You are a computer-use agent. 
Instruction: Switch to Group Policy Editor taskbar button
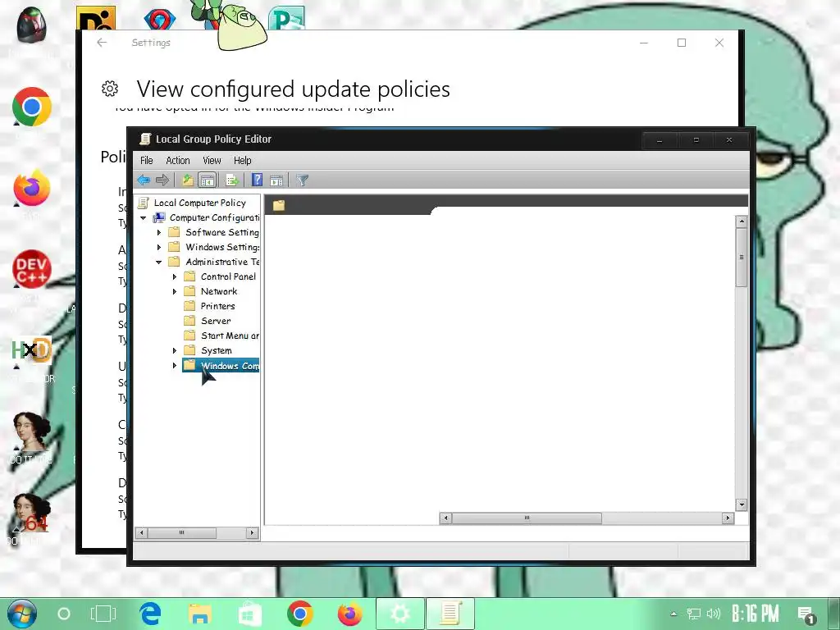click(x=450, y=614)
